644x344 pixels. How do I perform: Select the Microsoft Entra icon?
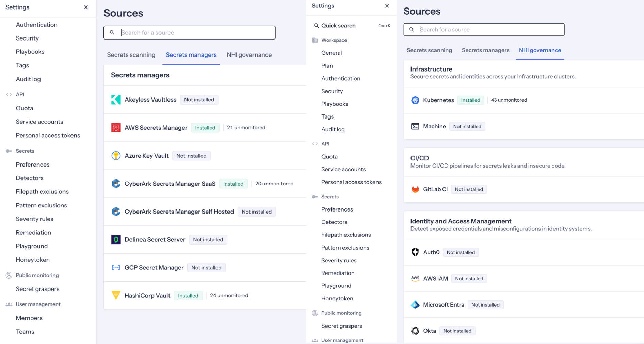[415, 304]
